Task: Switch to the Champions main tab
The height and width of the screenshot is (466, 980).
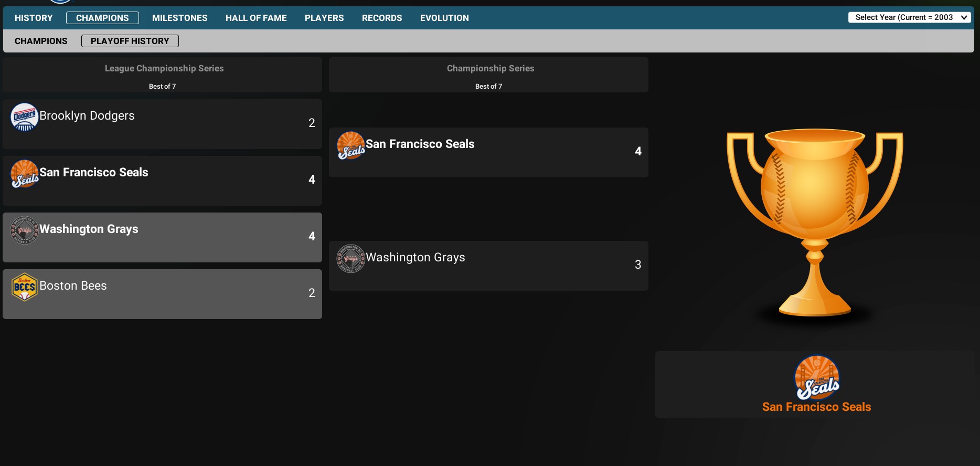Action: pos(102,18)
